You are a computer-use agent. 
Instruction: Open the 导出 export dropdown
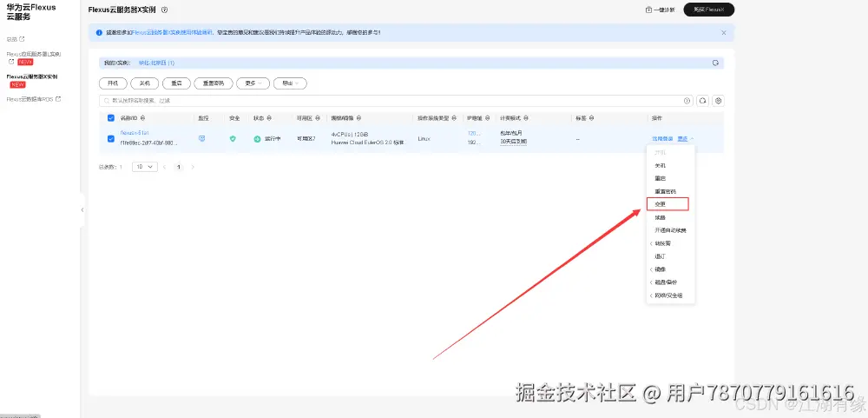(x=290, y=83)
